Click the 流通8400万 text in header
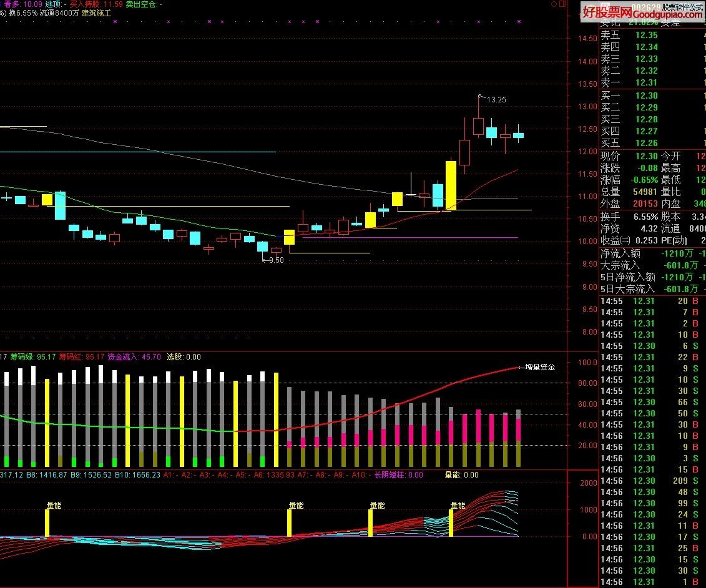This screenshot has height=588, width=706. coord(59,13)
